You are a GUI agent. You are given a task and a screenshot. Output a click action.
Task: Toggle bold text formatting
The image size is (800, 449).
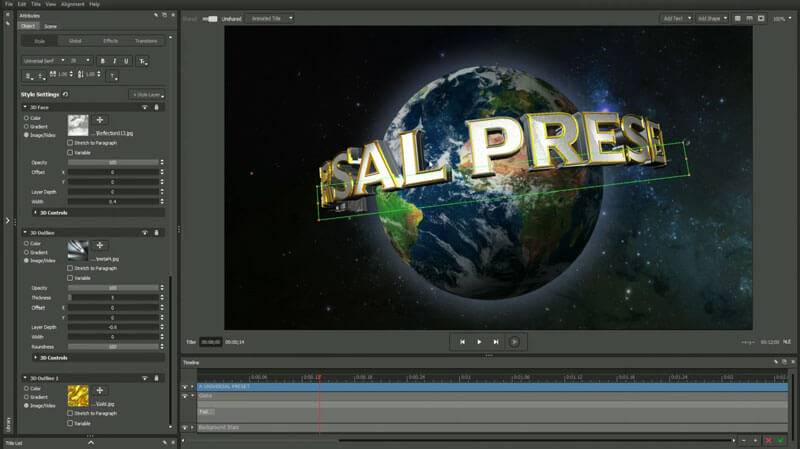(x=103, y=61)
